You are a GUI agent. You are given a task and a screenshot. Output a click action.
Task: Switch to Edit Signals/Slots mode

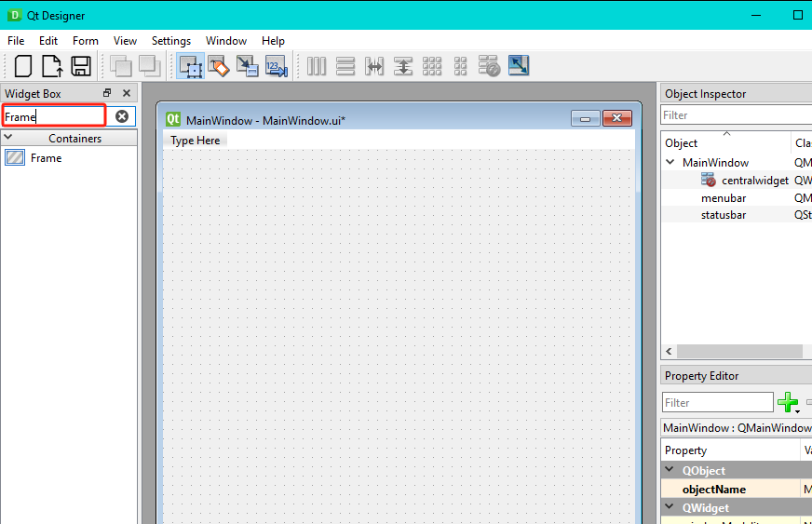pyautogui.click(x=219, y=66)
